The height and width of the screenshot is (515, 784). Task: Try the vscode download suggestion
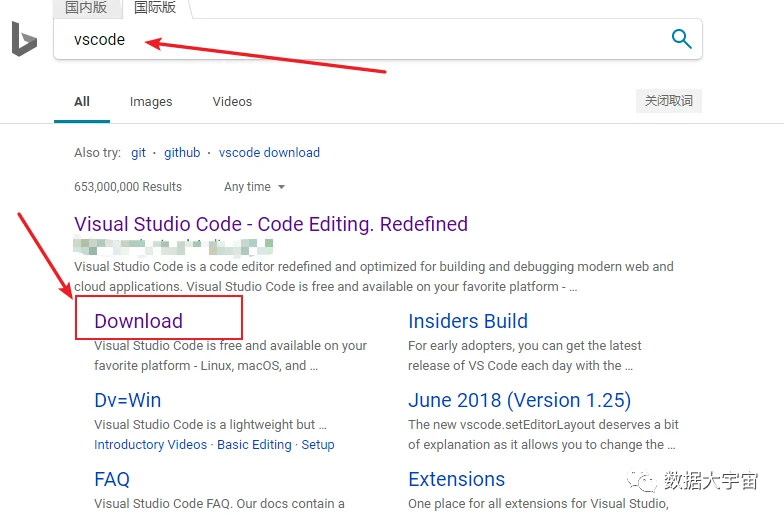point(269,152)
